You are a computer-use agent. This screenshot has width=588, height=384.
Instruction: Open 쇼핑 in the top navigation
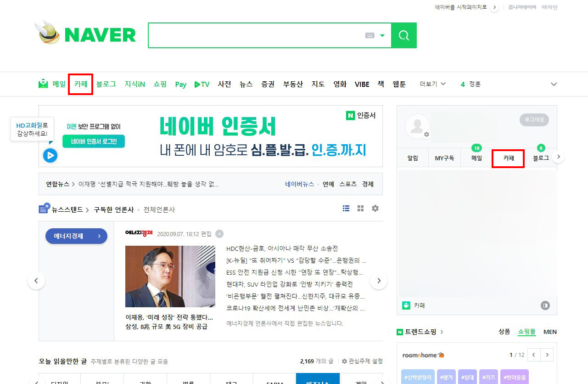point(160,84)
